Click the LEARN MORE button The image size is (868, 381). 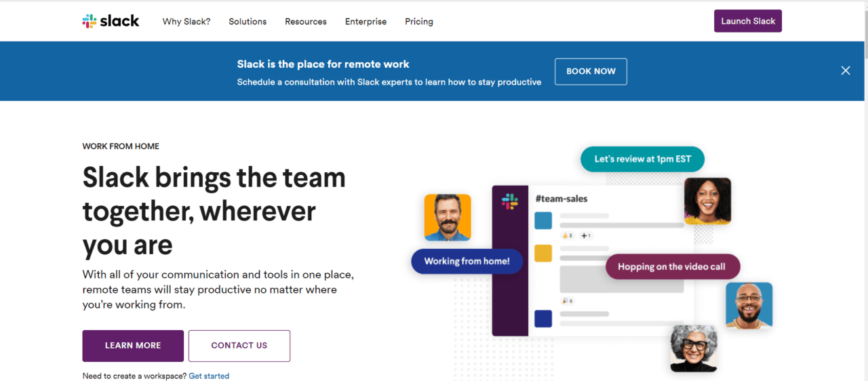[x=133, y=346]
